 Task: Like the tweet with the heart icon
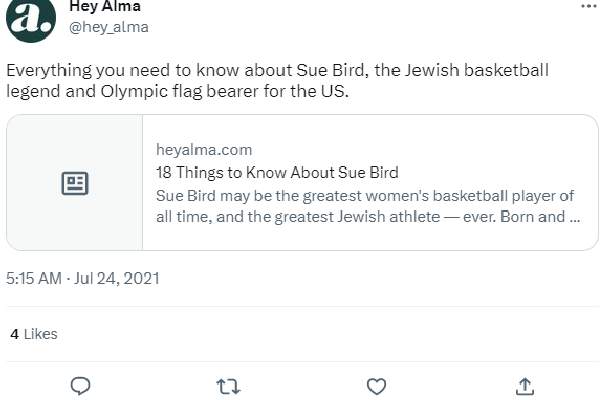tap(376, 385)
